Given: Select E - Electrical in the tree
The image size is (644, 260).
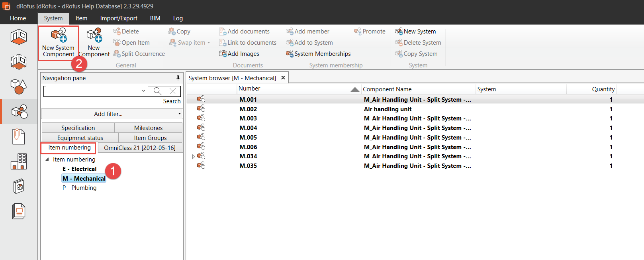Looking at the screenshot, I should click(79, 169).
